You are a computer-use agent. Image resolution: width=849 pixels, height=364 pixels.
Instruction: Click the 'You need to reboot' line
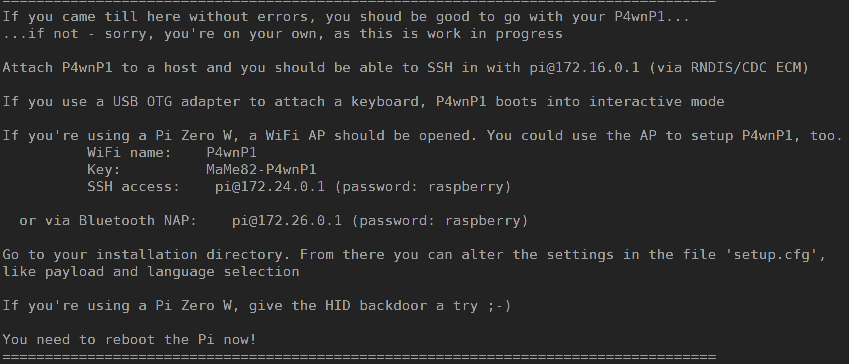pos(129,340)
